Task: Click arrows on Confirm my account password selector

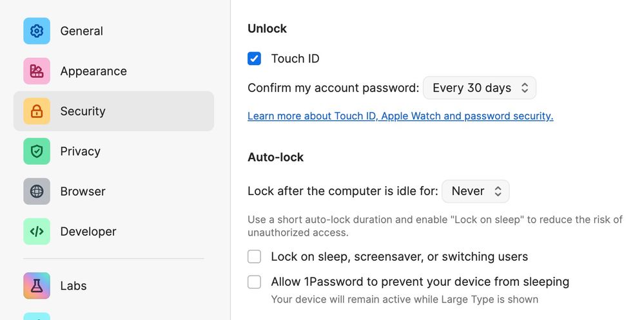Action: click(525, 88)
